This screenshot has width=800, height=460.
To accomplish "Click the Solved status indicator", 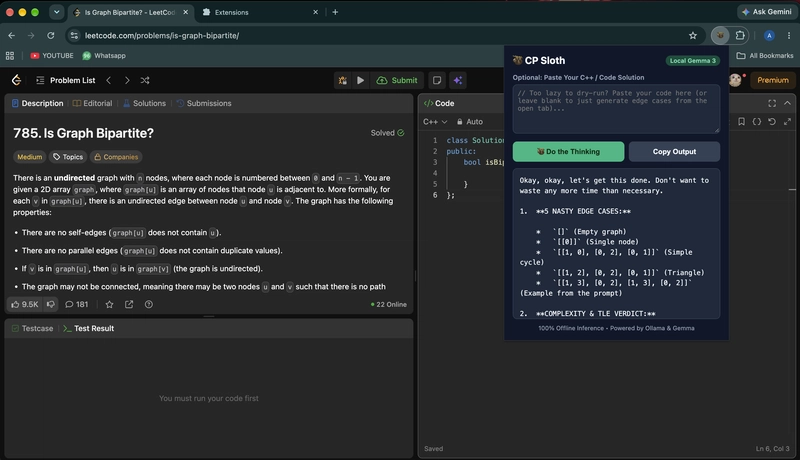I will click(x=387, y=133).
